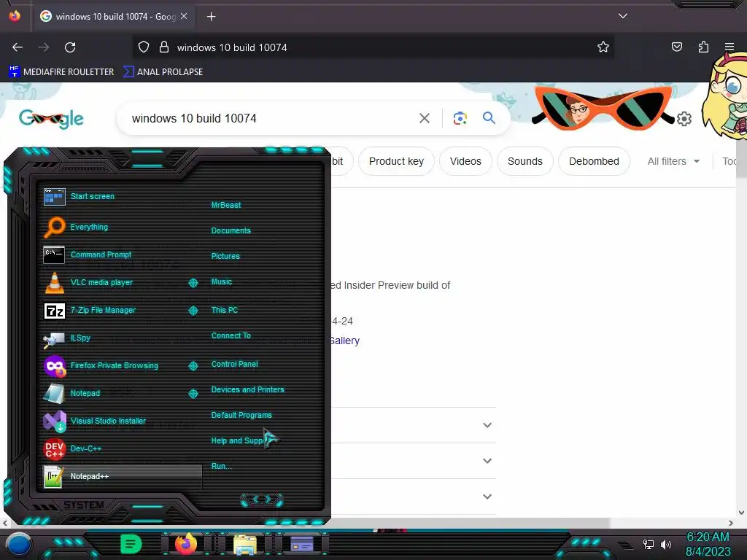Launch VLC media player
This screenshot has width=747, height=560.
pyautogui.click(x=115, y=282)
